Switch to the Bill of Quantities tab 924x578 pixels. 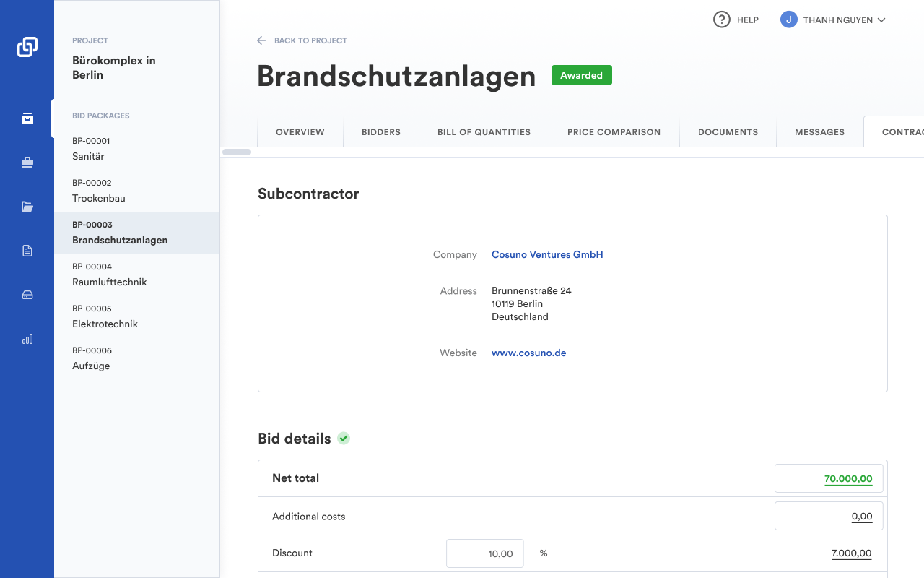coord(484,132)
